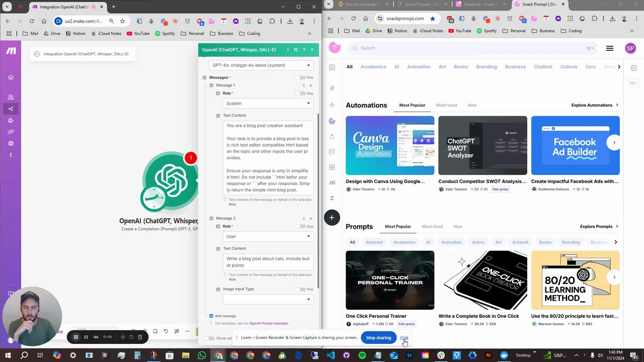This screenshot has height=362, width=644.
Task: Show more prompt filter chips with the arrow
Action: click(615, 242)
